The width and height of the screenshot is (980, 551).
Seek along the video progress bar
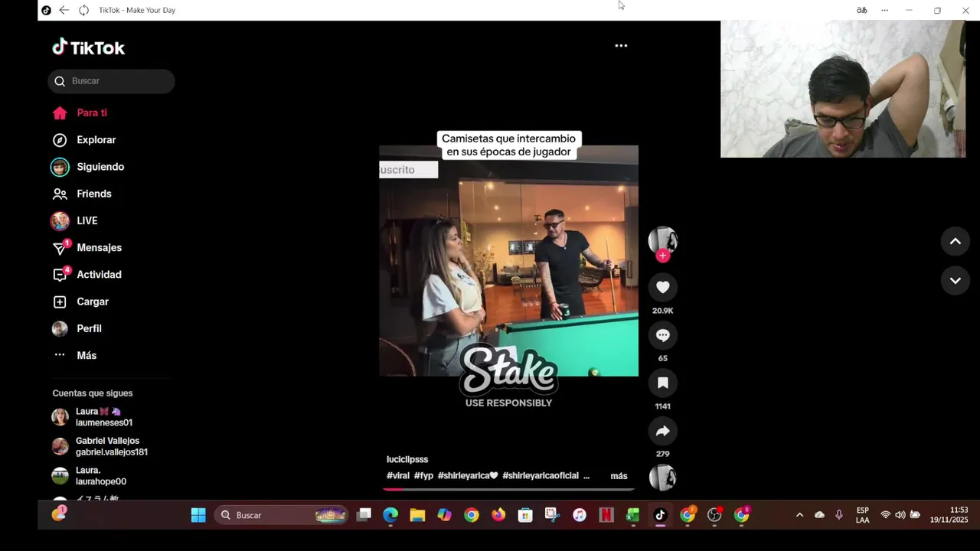click(x=509, y=489)
